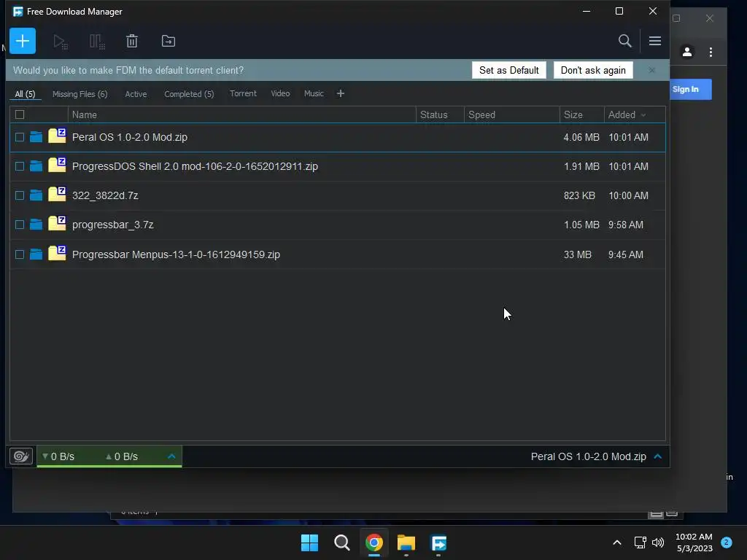The height and width of the screenshot is (560, 747).
Task: Expand the speed panel chevron
Action: [171, 456]
